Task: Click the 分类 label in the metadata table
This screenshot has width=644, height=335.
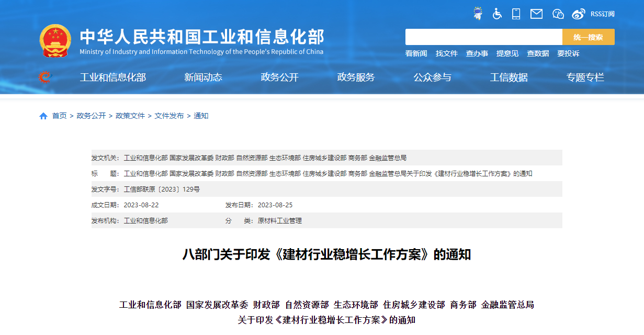Action: click(x=240, y=220)
